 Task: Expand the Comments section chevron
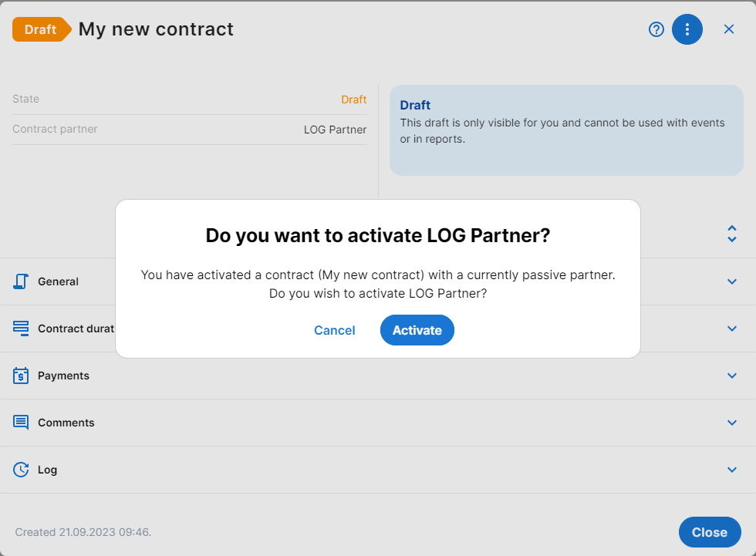(732, 423)
